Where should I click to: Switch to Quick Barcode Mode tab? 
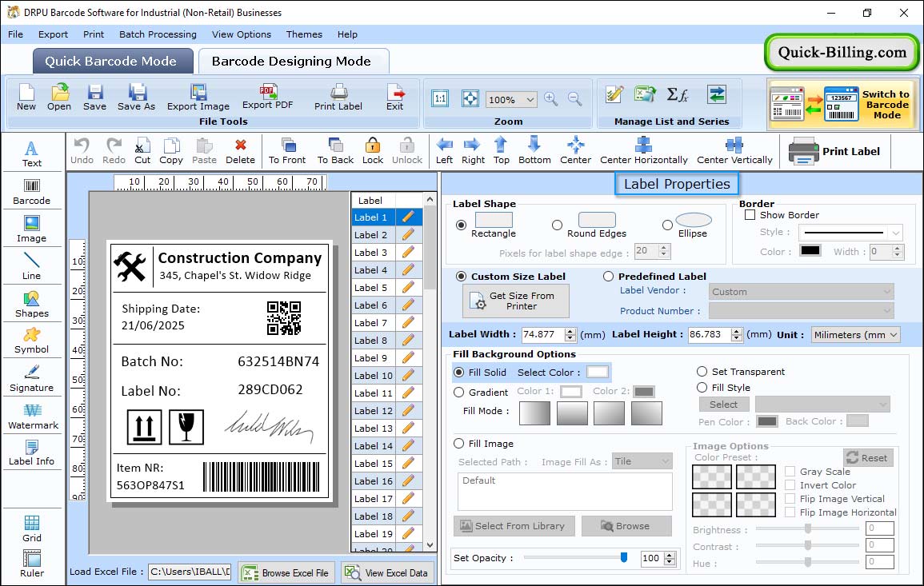coord(113,62)
